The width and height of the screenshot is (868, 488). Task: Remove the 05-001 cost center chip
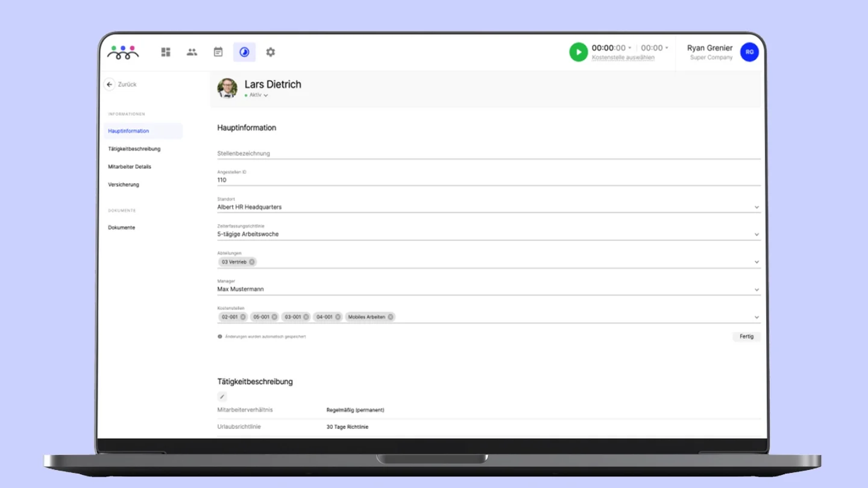[274, 317]
